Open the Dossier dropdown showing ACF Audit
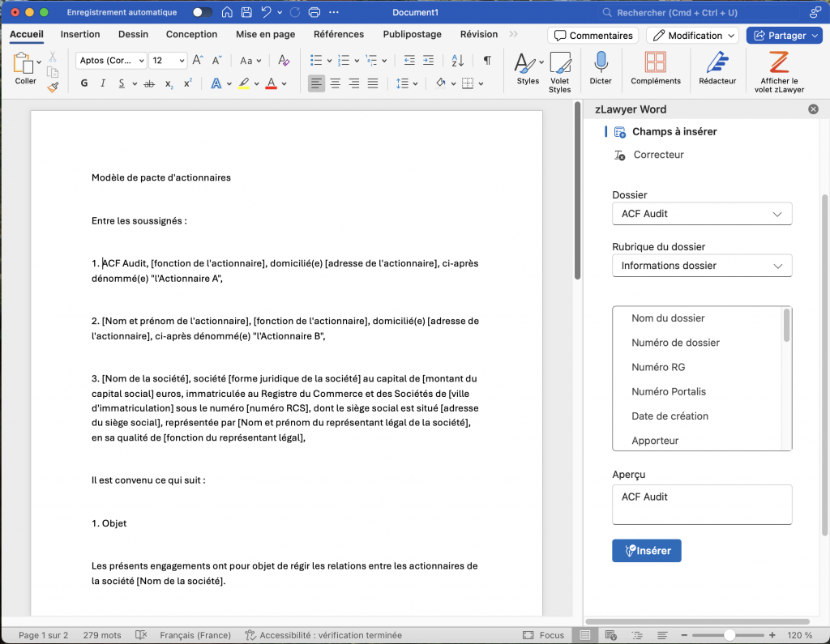This screenshot has height=644, width=830. point(702,214)
